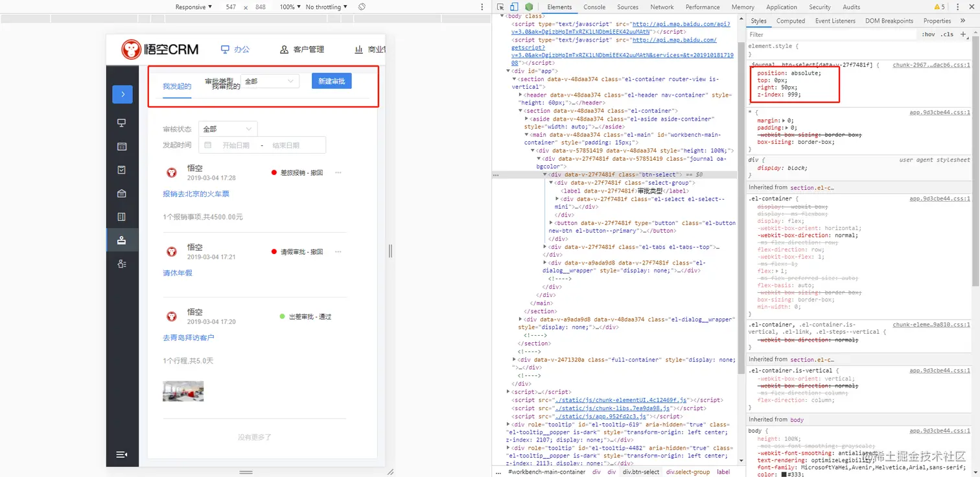This screenshot has width=980, height=477.
Task: Select div.btn-select in DOM breadcrumb
Action: tap(641, 472)
